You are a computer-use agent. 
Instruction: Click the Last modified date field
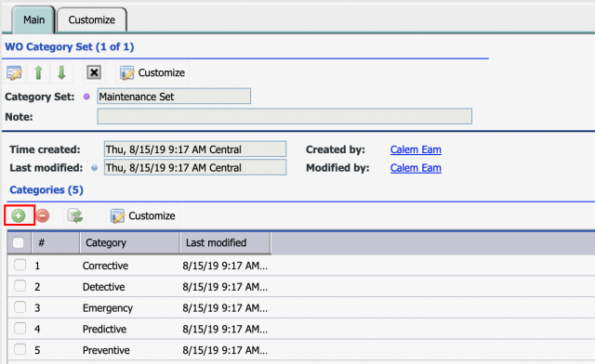click(x=195, y=167)
